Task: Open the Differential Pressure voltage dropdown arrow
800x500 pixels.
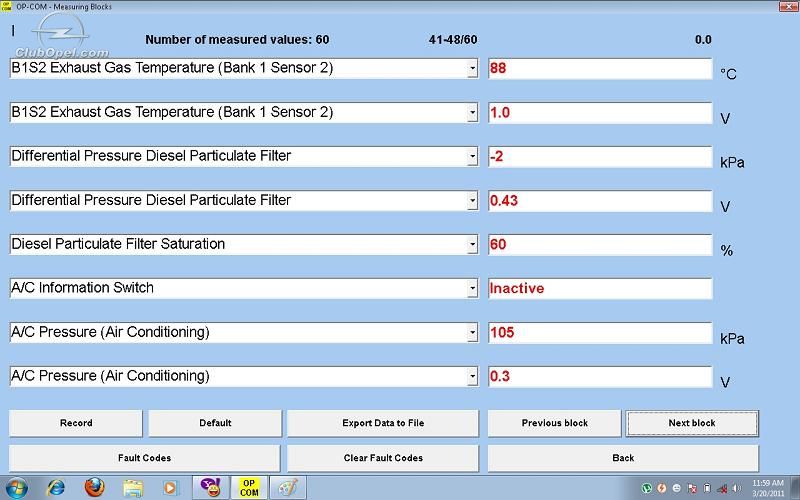Action: [x=472, y=200]
